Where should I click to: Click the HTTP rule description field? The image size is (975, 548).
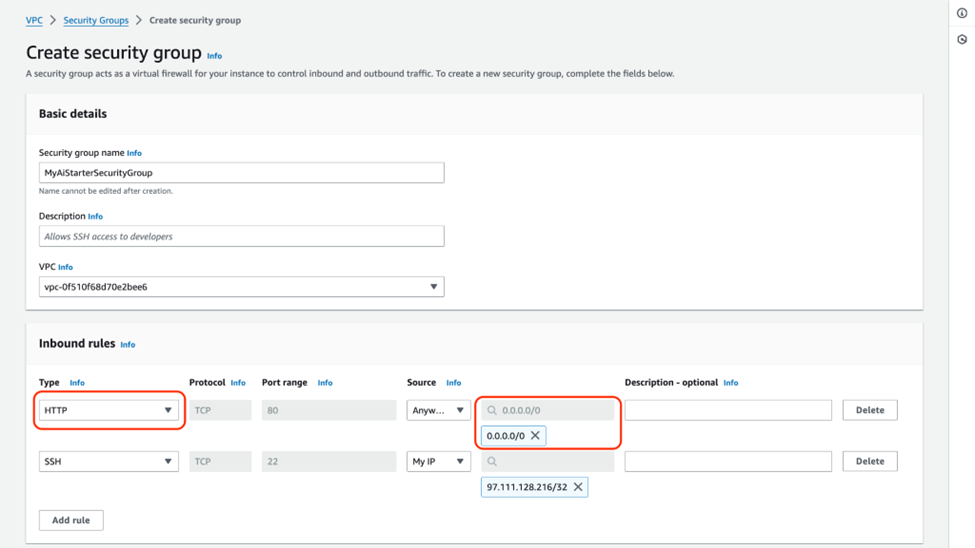[728, 410]
